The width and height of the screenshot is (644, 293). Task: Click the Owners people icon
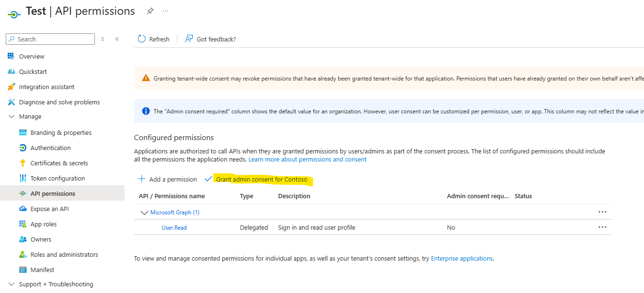tap(23, 239)
